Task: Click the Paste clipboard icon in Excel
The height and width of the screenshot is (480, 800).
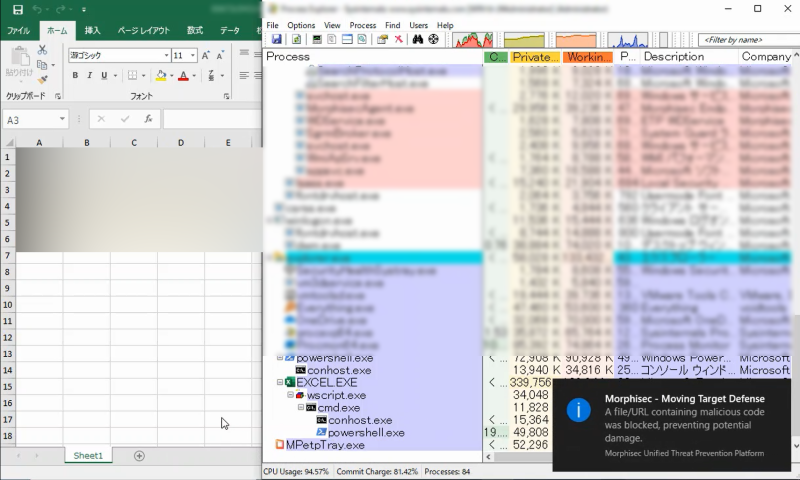Action: click(19, 56)
